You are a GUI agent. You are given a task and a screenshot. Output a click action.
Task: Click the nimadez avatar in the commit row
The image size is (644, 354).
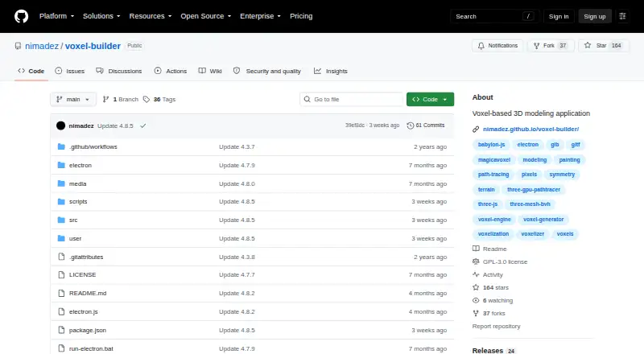[61, 126]
